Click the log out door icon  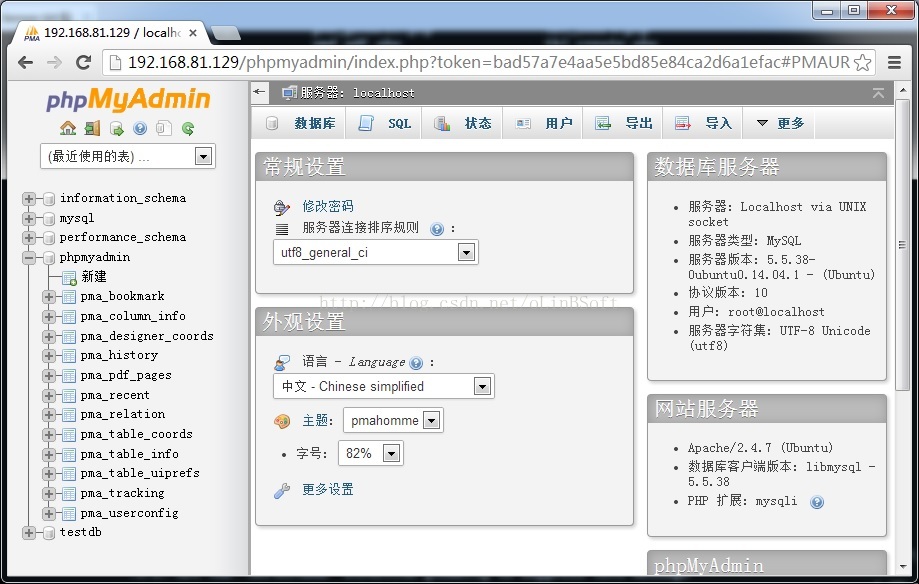click(x=93, y=128)
